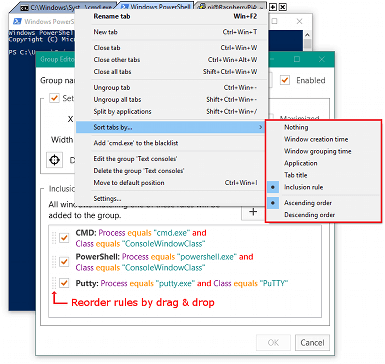Close the Group Editor dialog
Screen dimensions: 385x364
[321, 59]
